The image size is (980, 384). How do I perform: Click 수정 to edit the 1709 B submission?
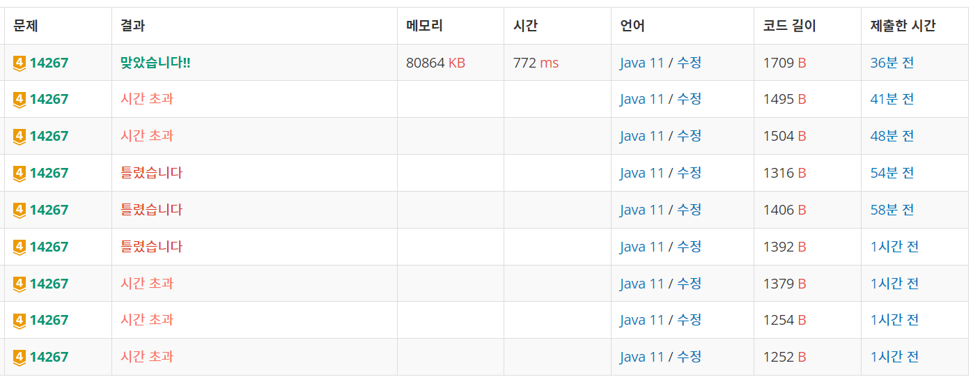coord(690,63)
